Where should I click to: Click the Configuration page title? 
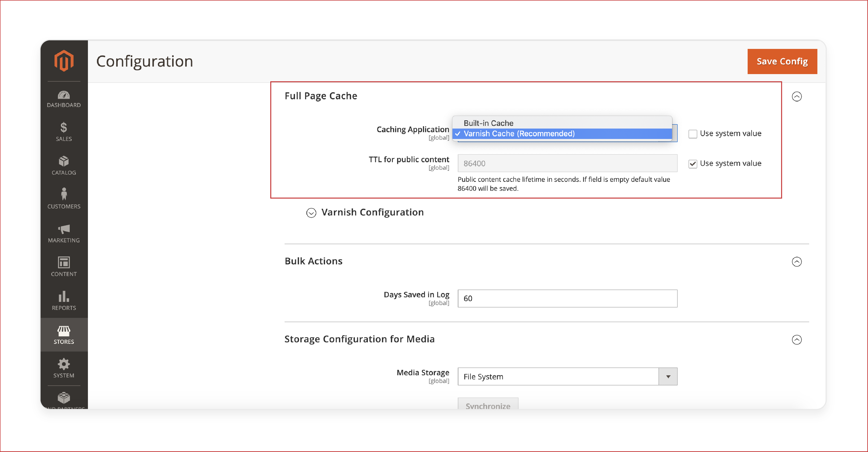(145, 61)
